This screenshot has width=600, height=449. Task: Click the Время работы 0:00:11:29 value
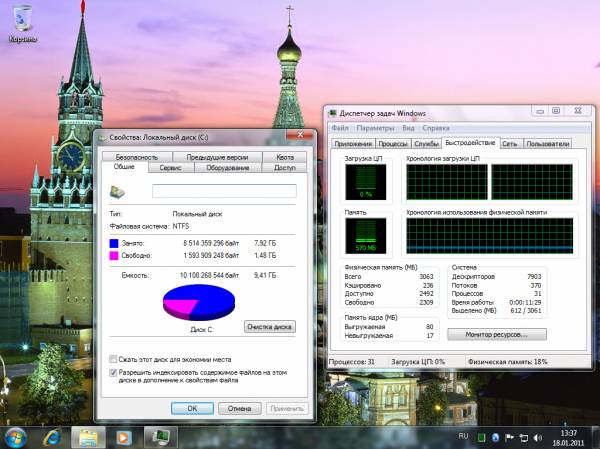525,302
